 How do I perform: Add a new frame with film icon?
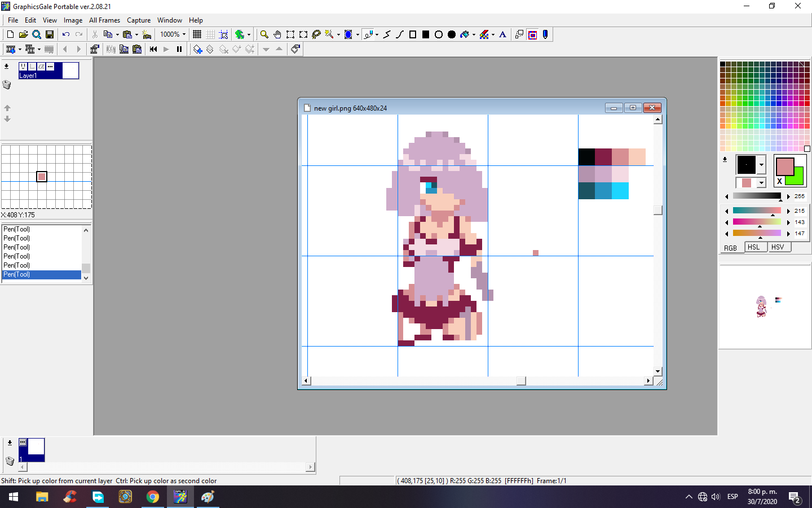click(x=10, y=49)
